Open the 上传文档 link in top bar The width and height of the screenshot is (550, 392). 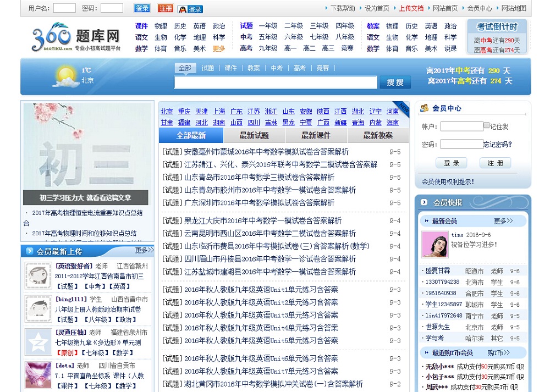(x=411, y=8)
